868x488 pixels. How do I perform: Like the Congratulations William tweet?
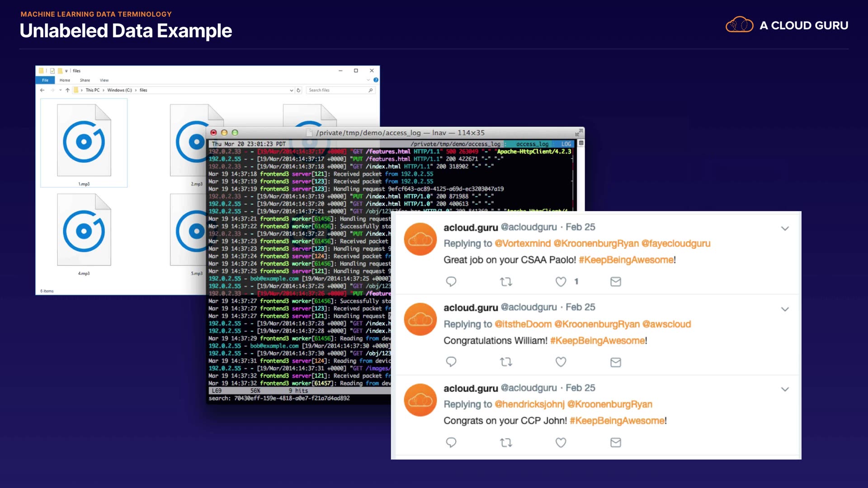tap(561, 362)
